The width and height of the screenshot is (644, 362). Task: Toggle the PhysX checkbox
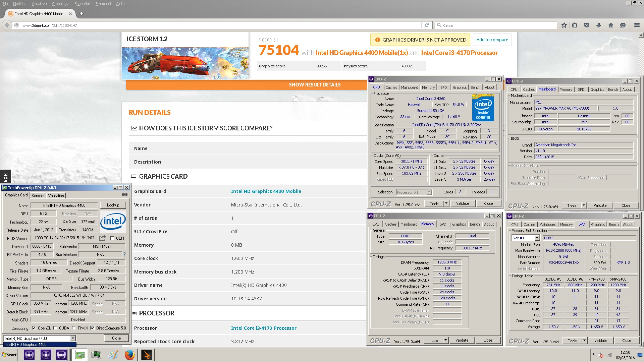click(74, 328)
